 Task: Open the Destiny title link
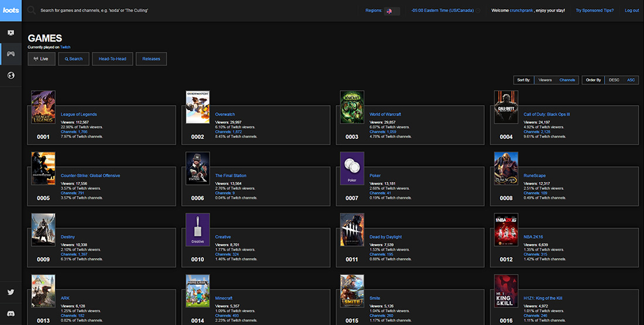(68, 237)
